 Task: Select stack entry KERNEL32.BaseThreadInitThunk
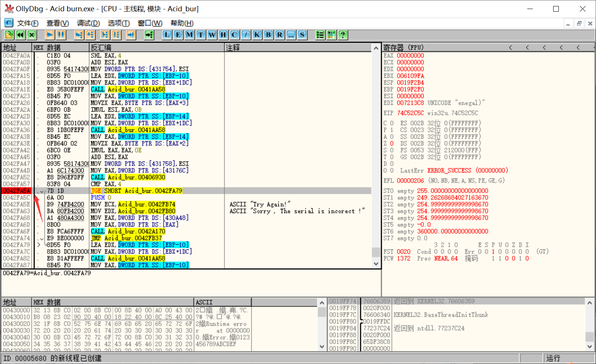[441, 315]
